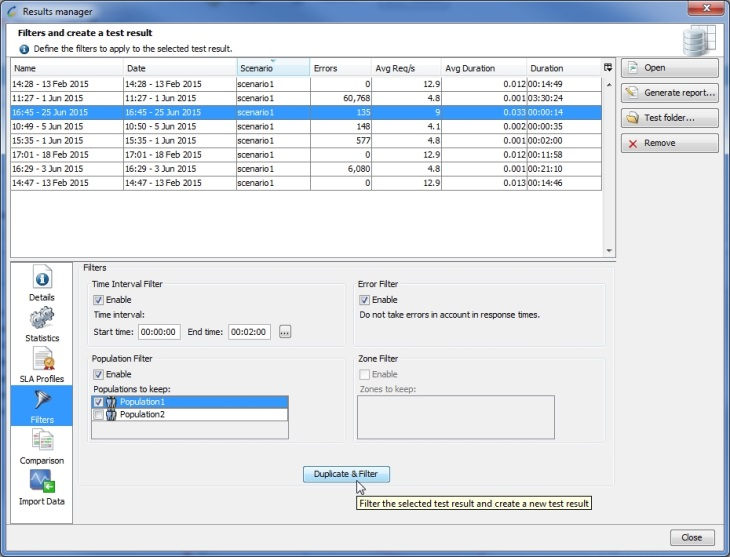Toggle the Error Filter Enable checkbox
Image resolution: width=730 pixels, height=557 pixels.
click(364, 300)
